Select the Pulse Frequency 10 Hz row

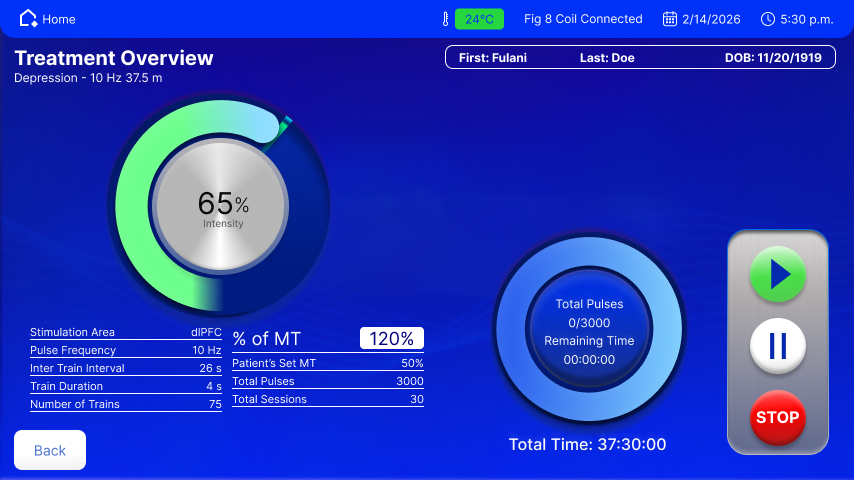tap(125, 350)
